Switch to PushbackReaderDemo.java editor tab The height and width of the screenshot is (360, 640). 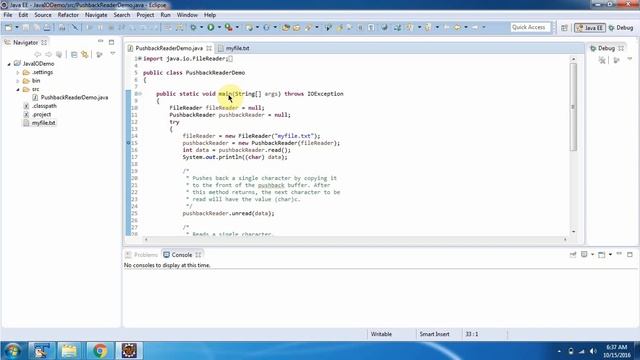pos(169,48)
